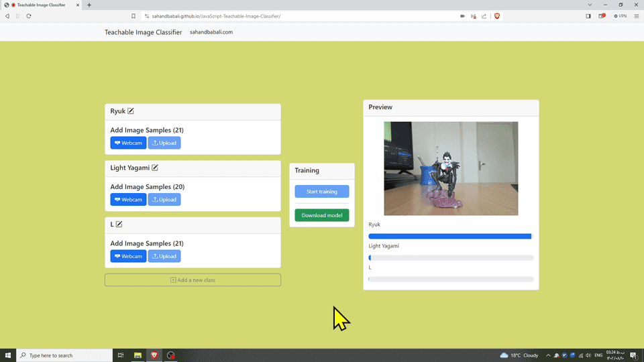
Task: Open Webcam for Light Yagami class
Action: (128, 200)
